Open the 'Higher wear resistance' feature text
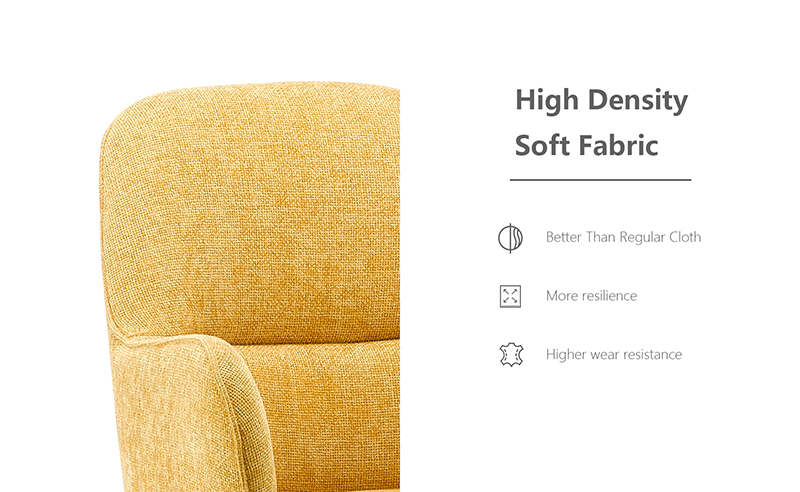Screen dimensions: 800x492 tap(614, 354)
